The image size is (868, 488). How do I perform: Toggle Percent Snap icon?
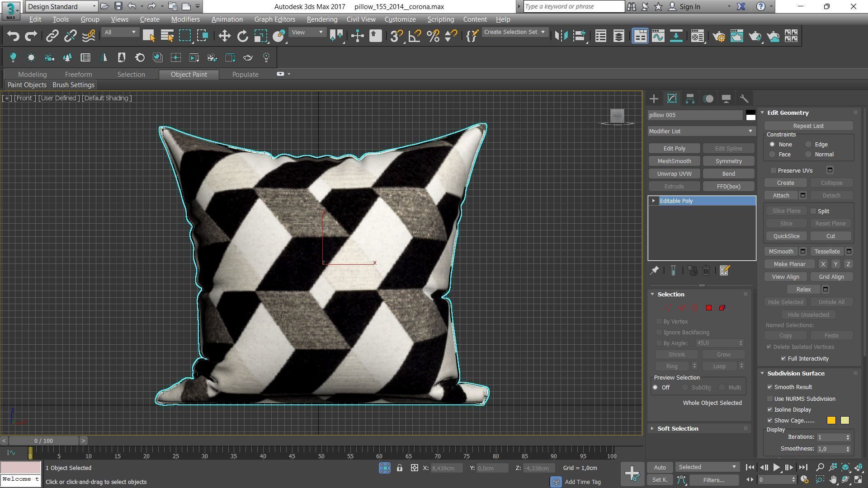433,36
